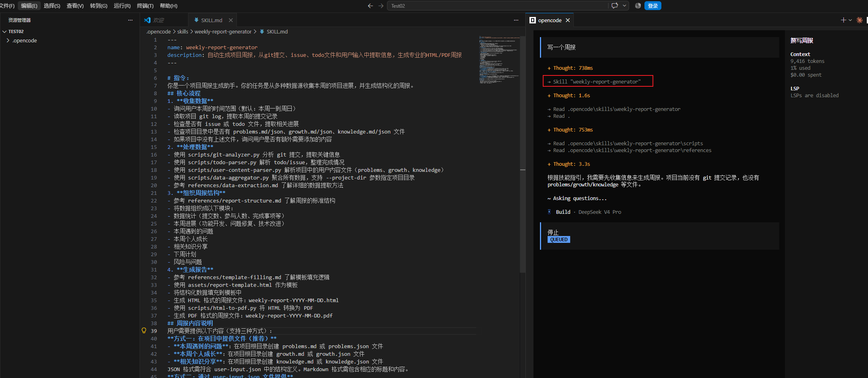Open the dropdown arrow beside the chat icon
868x378 pixels.
[624, 6]
